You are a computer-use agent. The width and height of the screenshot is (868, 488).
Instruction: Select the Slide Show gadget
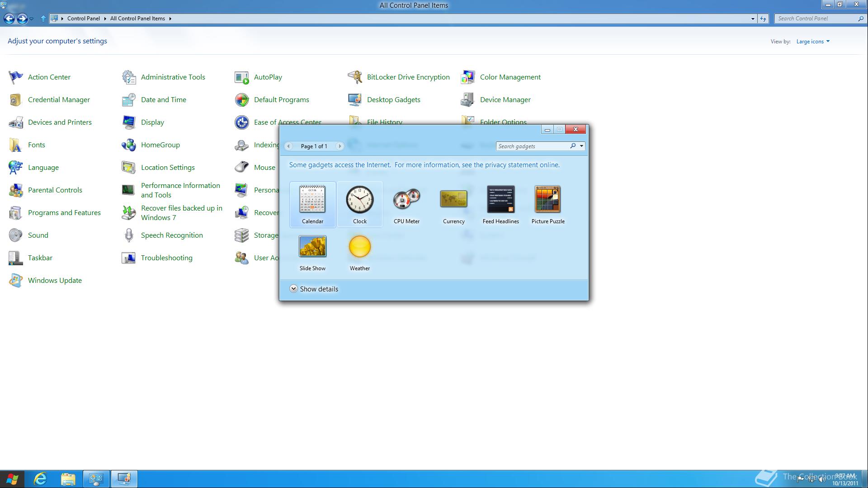[x=312, y=252]
